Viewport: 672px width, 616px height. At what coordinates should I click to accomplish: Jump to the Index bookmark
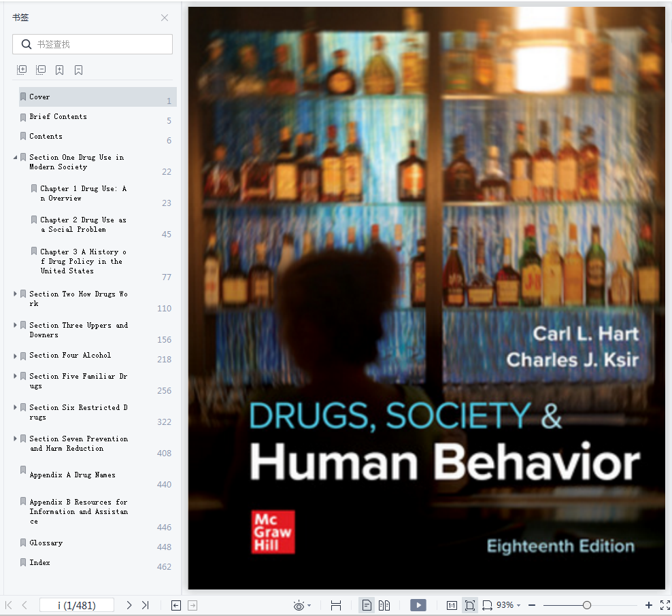(x=40, y=562)
